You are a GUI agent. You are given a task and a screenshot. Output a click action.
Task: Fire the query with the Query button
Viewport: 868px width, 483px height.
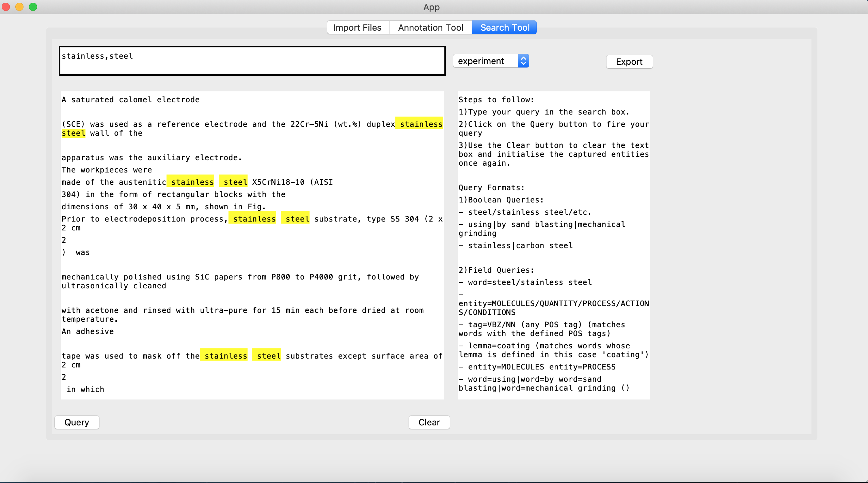click(77, 422)
